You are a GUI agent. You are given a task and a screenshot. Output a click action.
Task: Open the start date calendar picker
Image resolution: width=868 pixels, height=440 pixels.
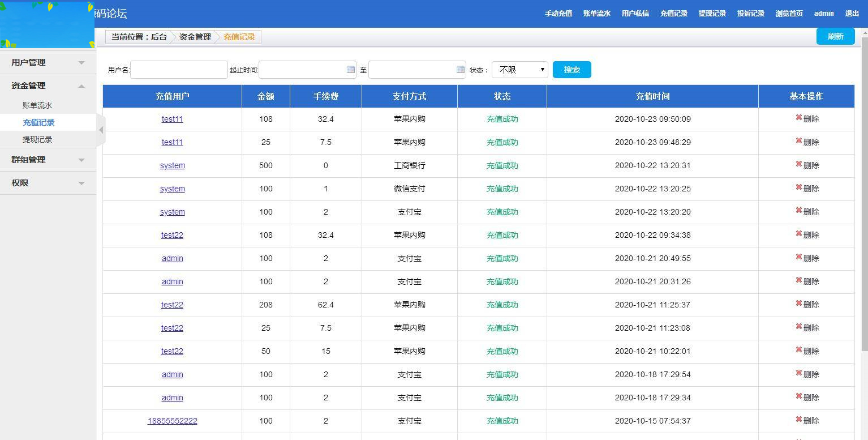(350, 69)
